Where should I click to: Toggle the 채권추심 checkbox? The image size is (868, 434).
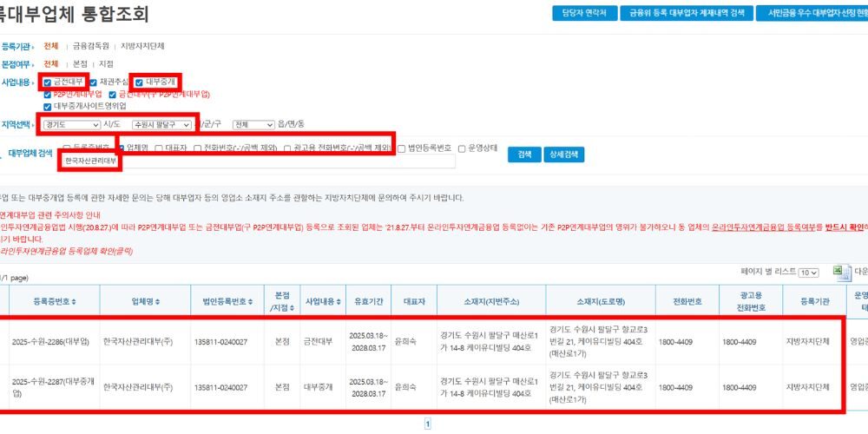coord(93,82)
